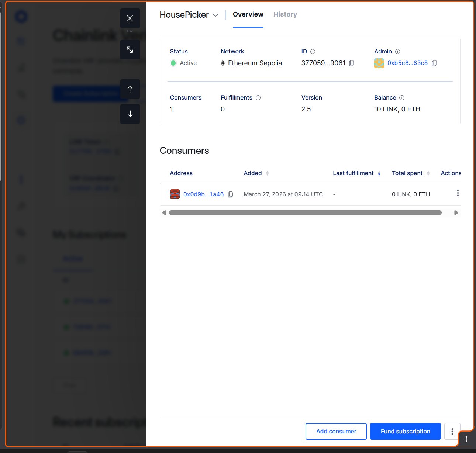
Task: Open more options menu beside Fund subscription
Action: (452, 432)
